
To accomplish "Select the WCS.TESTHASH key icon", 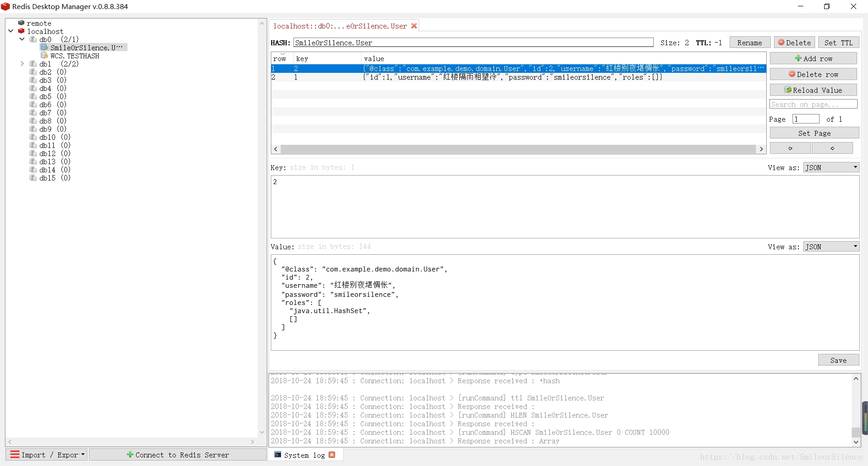I will (44, 55).
